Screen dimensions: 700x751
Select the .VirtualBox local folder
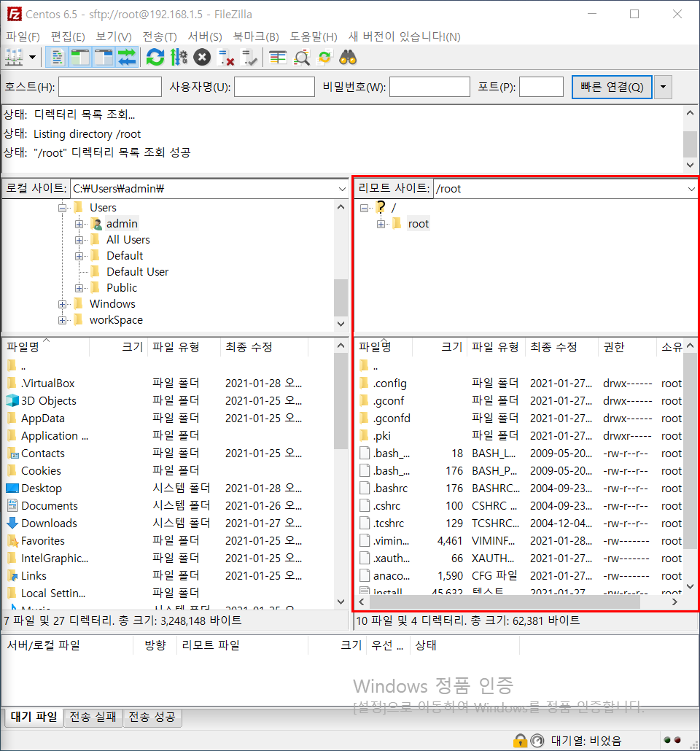click(48, 384)
